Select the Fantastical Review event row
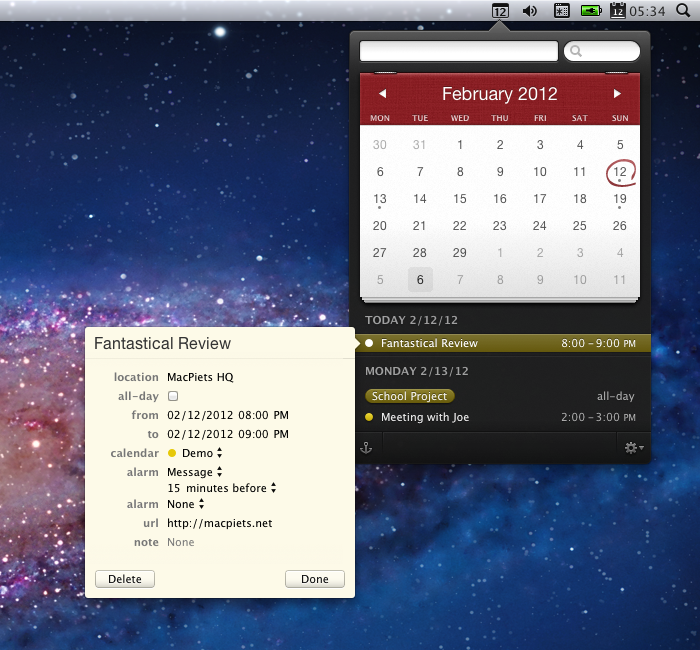 pyautogui.click(x=503, y=343)
